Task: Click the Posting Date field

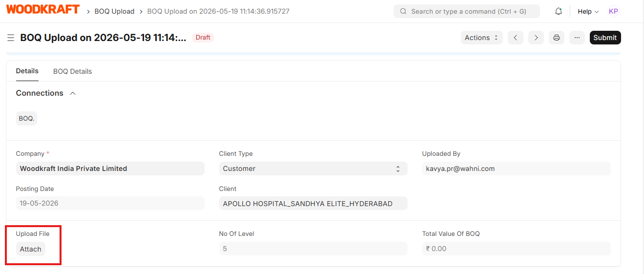Action: click(x=110, y=203)
